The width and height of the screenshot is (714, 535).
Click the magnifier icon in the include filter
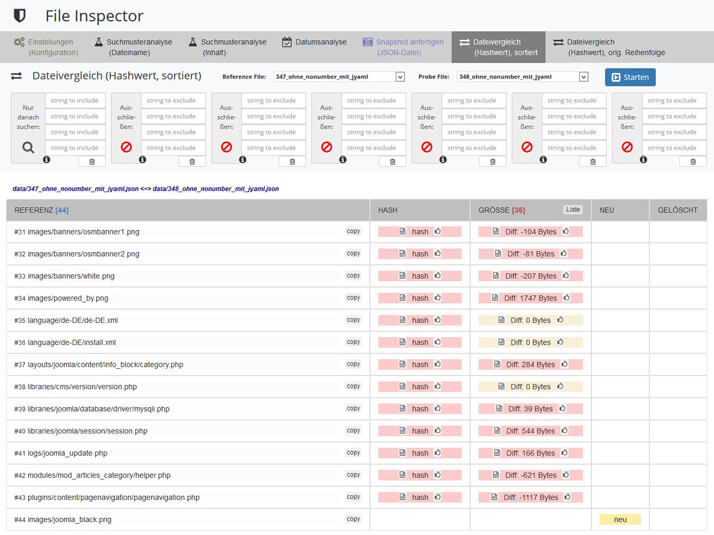pyautogui.click(x=27, y=148)
